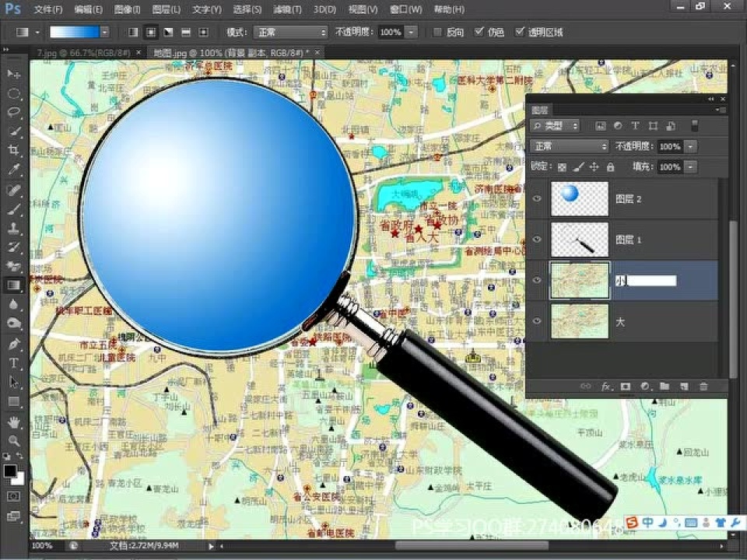Choose diamond gradient style in options bar
Image resolution: width=747 pixels, height=560 pixels.
203,33
